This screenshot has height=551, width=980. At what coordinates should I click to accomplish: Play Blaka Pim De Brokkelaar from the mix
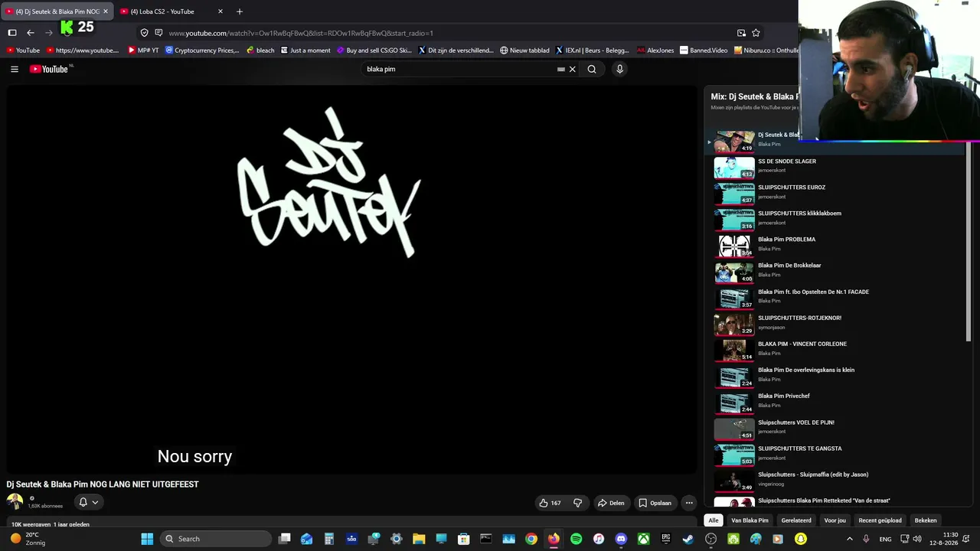[x=835, y=271]
